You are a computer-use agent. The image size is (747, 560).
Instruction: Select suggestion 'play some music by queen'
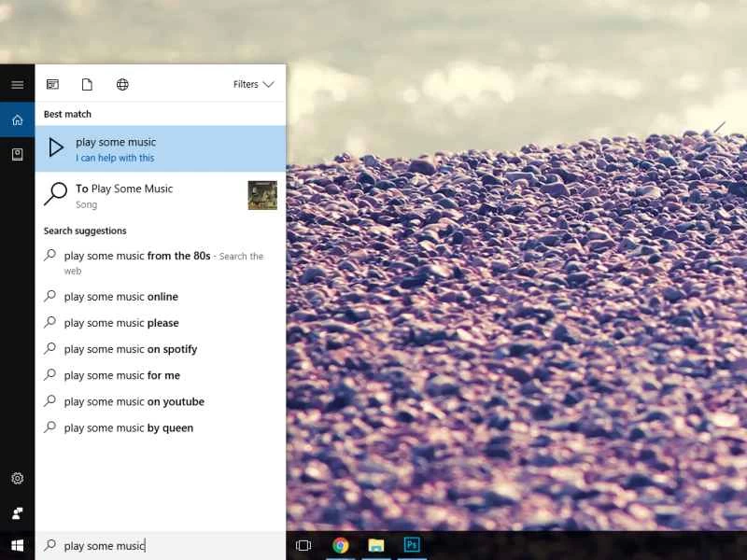tap(129, 427)
